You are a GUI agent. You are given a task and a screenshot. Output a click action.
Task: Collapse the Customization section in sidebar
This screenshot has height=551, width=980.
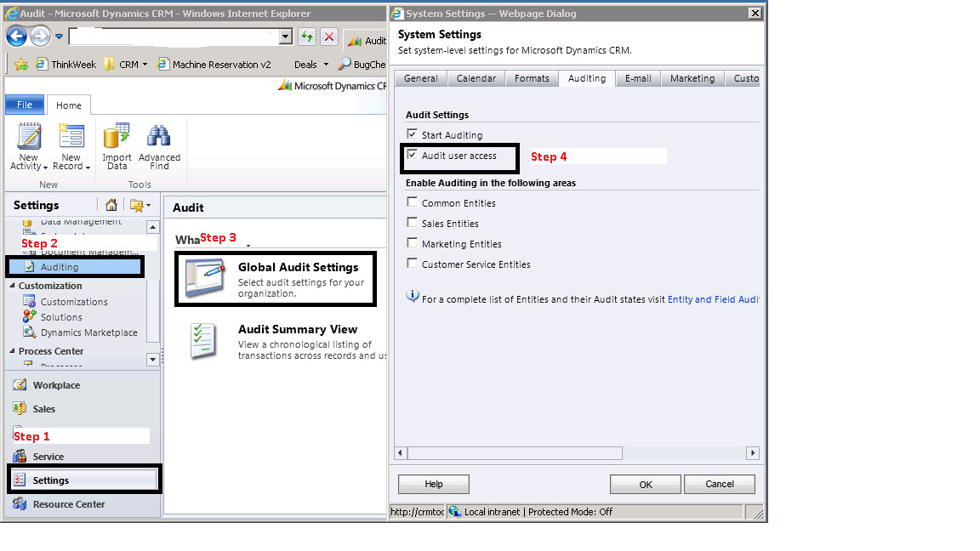pyautogui.click(x=13, y=287)
